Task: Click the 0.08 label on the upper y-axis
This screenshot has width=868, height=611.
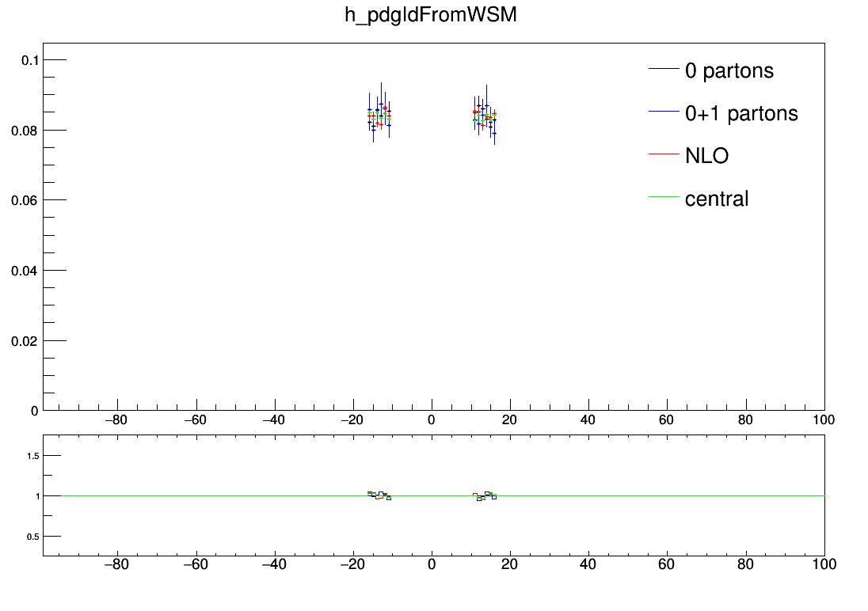Action: click(x=25, y=131)
